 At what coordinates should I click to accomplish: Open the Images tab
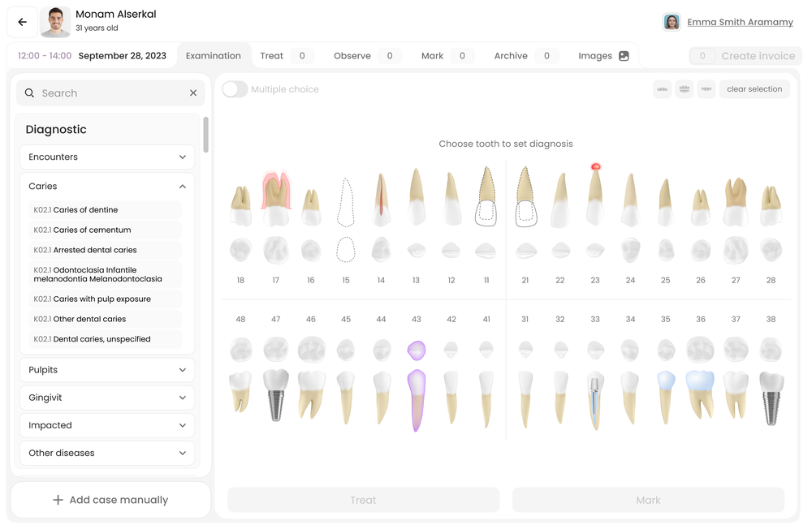[603, 56]
